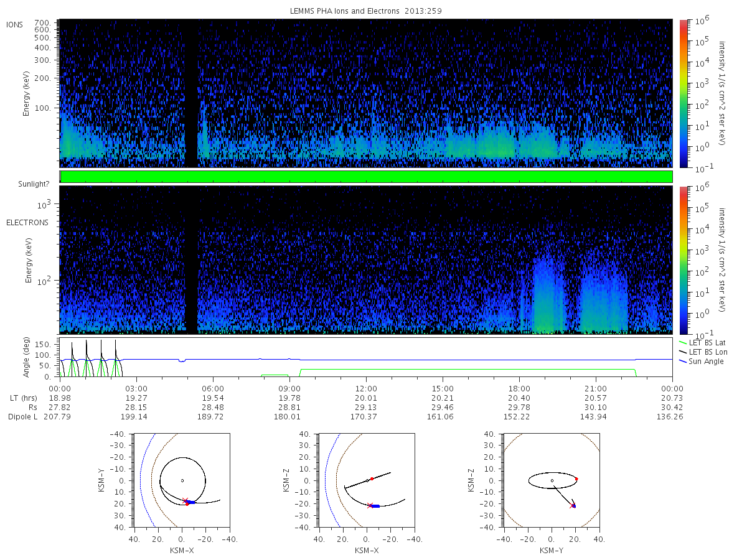Click the electrons spectrogram color bar
This screenshot has width=747, height=560.
pyautogui.click(x=683, y=259)
